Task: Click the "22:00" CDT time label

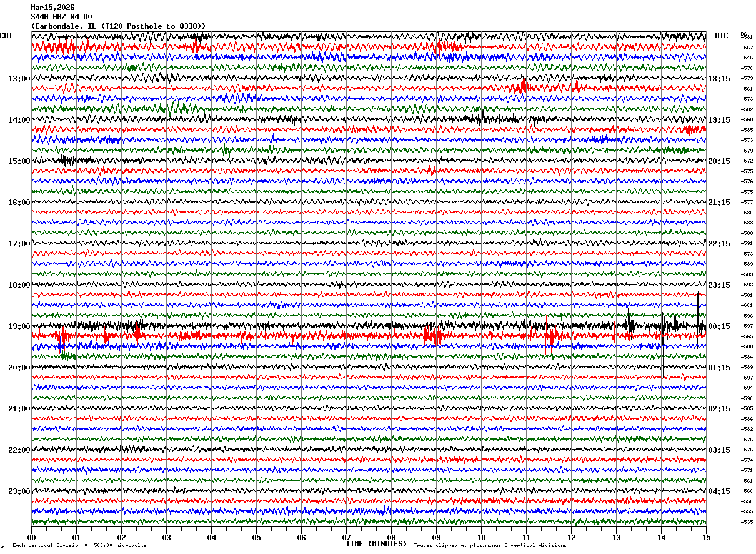Action: coord(19,450)
